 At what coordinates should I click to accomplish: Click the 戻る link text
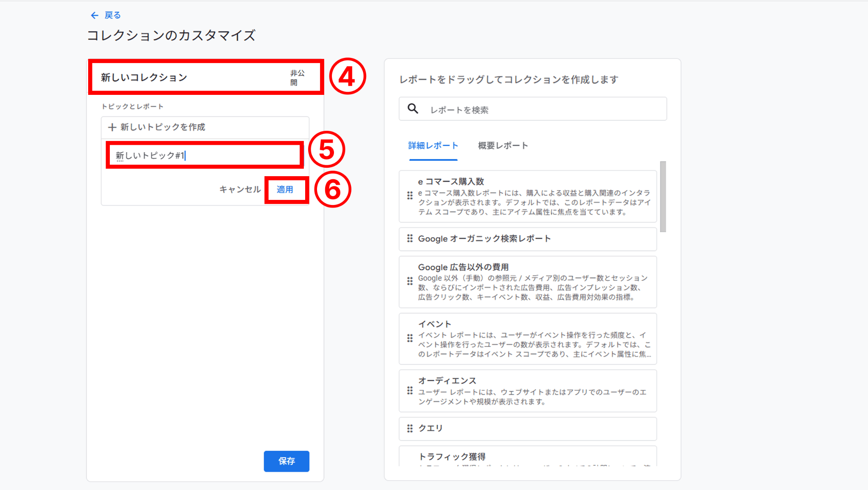tap(113, 15)
